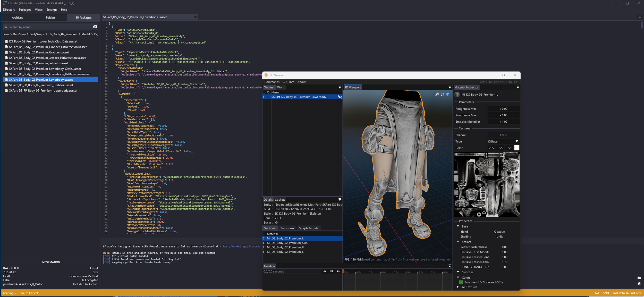Click the add new tab plus icon
The height and width of the screenshot is (297, 644).
(640, 17)
